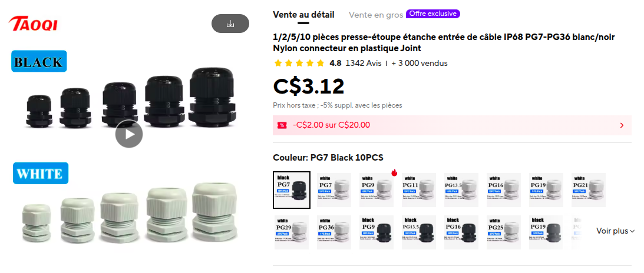Click the yellow star rating icons
This screenshot has width=644, height=273.
point(299,63)
